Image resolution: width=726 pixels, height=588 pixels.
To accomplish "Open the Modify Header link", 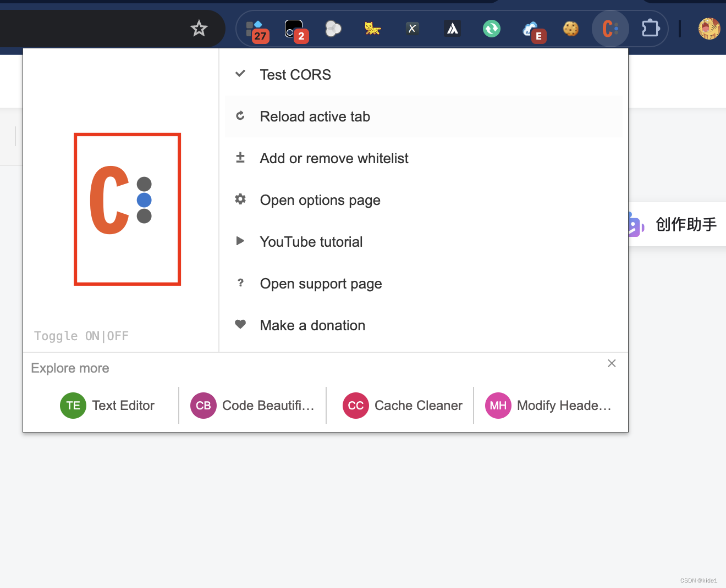I will point(548,406).
